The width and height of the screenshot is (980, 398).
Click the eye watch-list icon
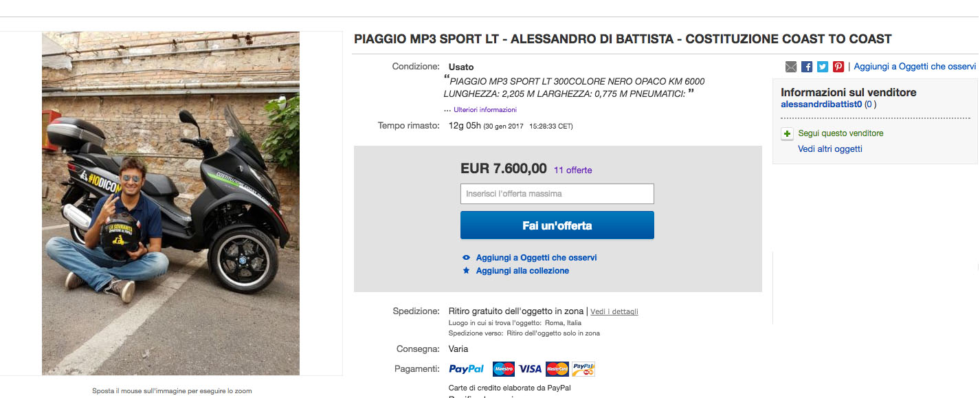point(467,258)
